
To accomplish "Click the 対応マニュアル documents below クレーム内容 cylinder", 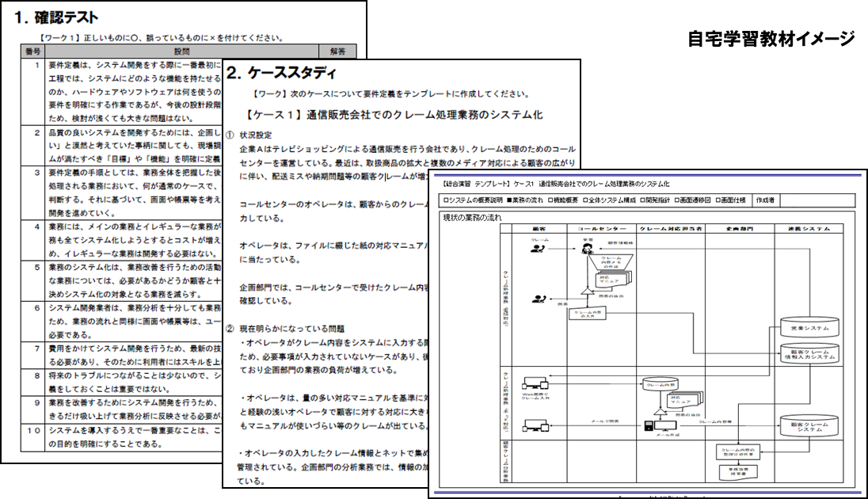I will [x=685, y=399].
